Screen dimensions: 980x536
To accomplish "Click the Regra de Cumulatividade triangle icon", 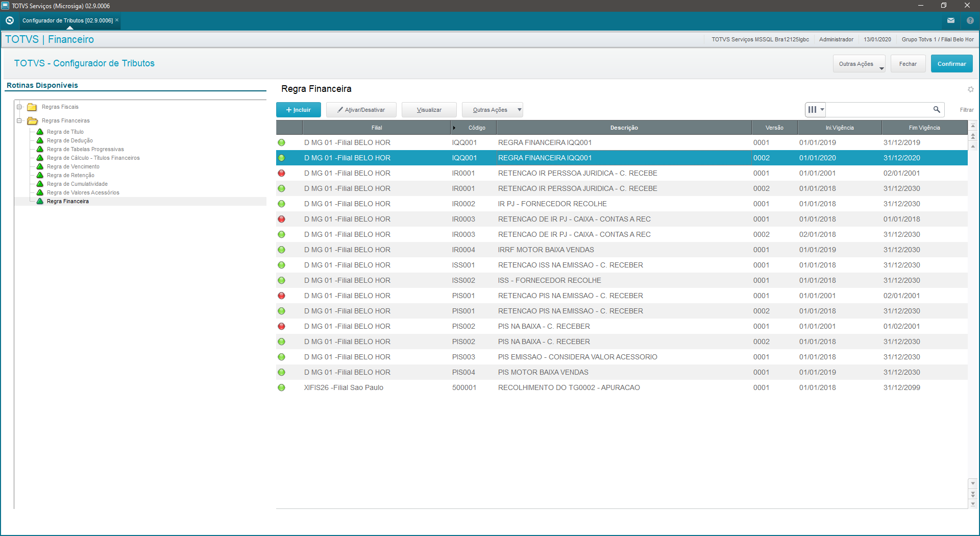I will click(40, 184).
